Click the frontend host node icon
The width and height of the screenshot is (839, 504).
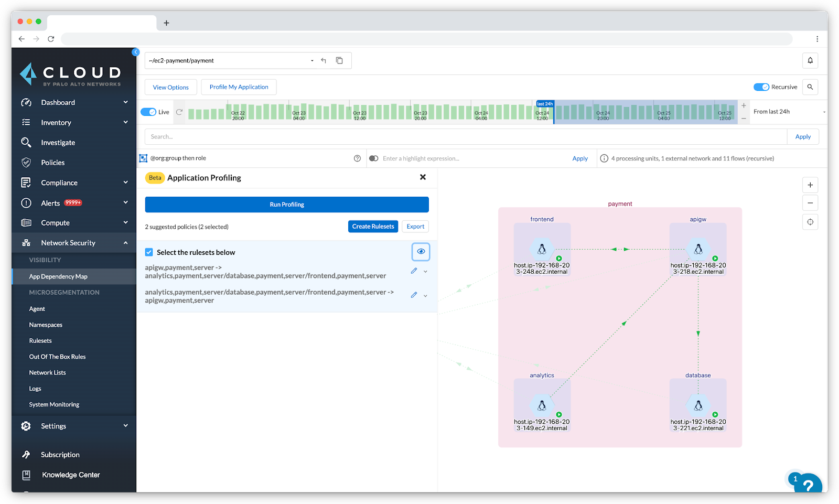(542, 249)
